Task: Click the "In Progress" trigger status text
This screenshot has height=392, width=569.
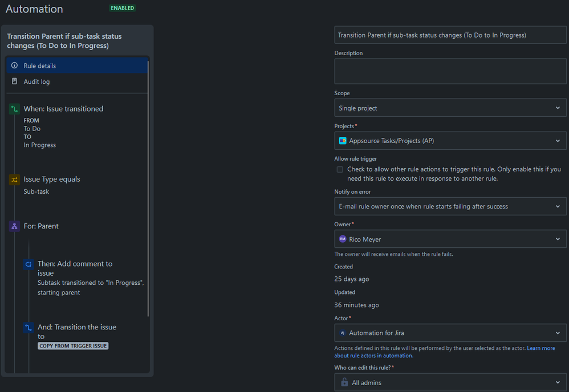Action: pyautogui.click(x=40, y=145)
